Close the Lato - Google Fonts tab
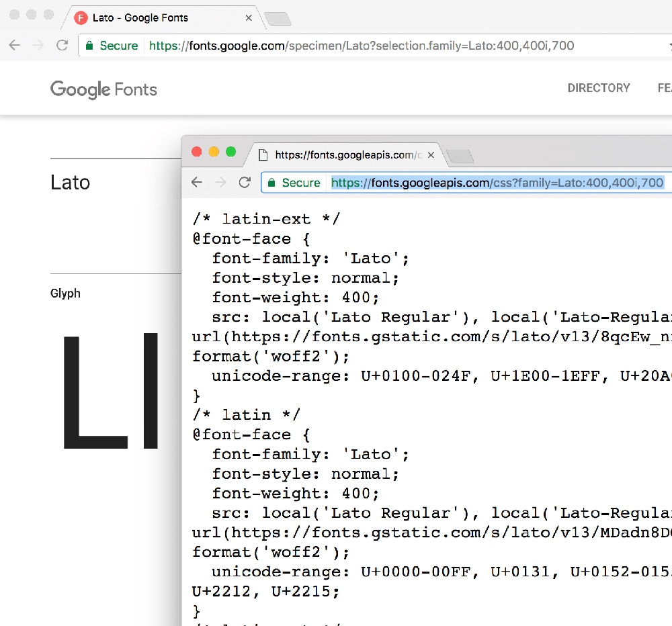Screen dimensions: 672x626 pyautogui.click(x=249, y=18)
